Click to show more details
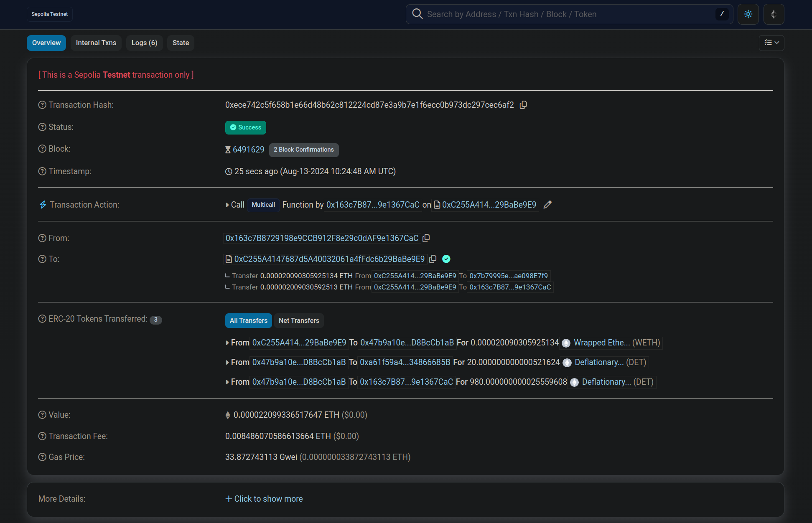Image resolution: width=812 pixels, height=523 pixels. [x=264, y=499]
